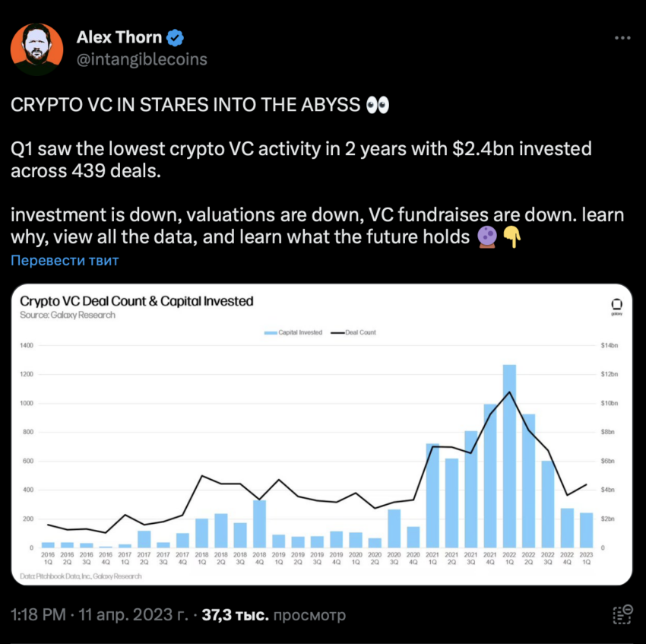Open Alex Thorn's profile avatar

click(36, 49)
